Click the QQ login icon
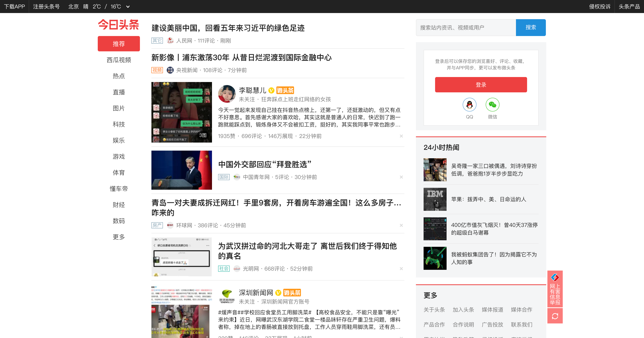644x338 pixels. [469, 104]
